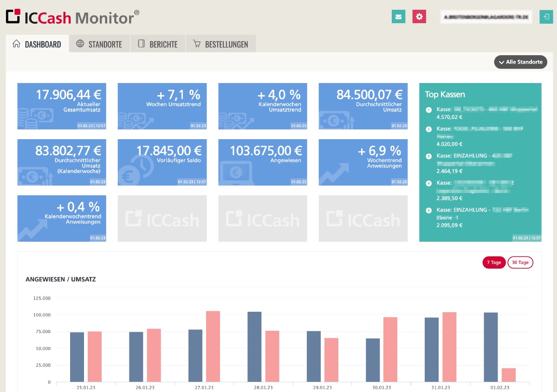The height and width of the screenshot is (392, 557).
Task: Click the blue bar for 28.01.23
Action: [x=254, y=347]
